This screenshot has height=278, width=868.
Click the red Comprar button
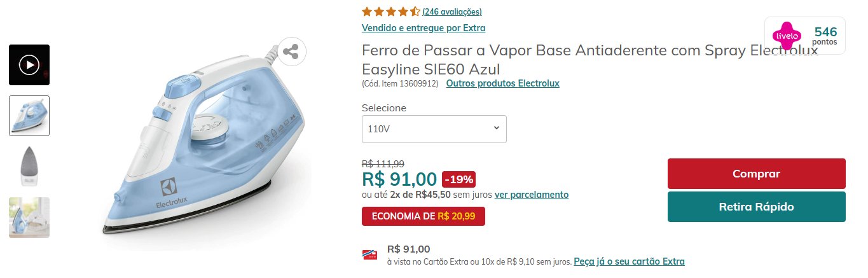pyautogui.click(x=757, y=174)
